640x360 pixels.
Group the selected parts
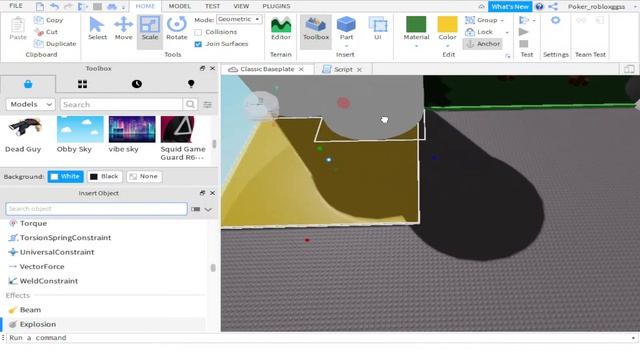pyautogui.click(x=481, y=20)
